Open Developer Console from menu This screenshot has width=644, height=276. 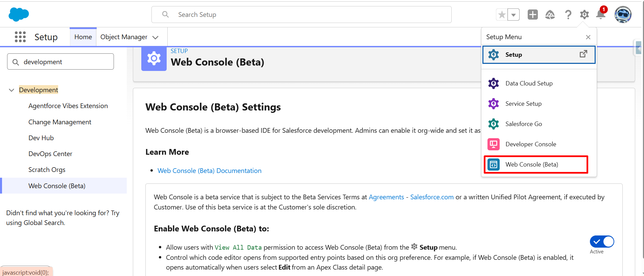point(539,144)
